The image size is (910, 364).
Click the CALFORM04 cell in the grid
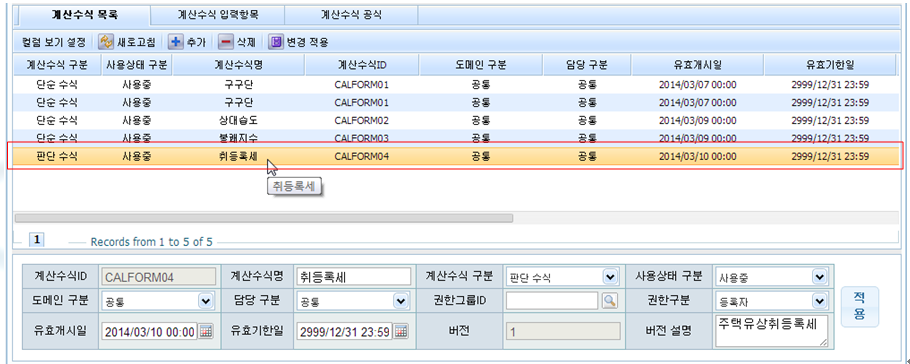click(362, 156)
